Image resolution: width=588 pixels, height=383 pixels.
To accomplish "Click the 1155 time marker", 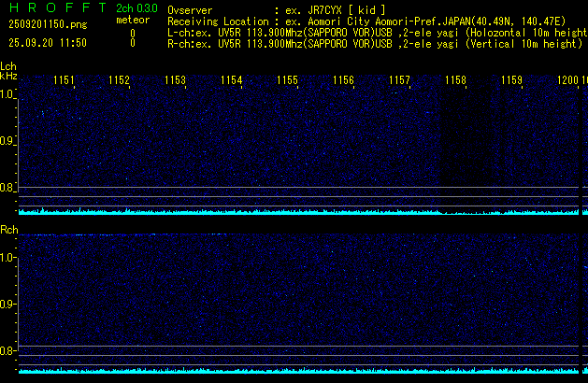I will click(288, 81).
